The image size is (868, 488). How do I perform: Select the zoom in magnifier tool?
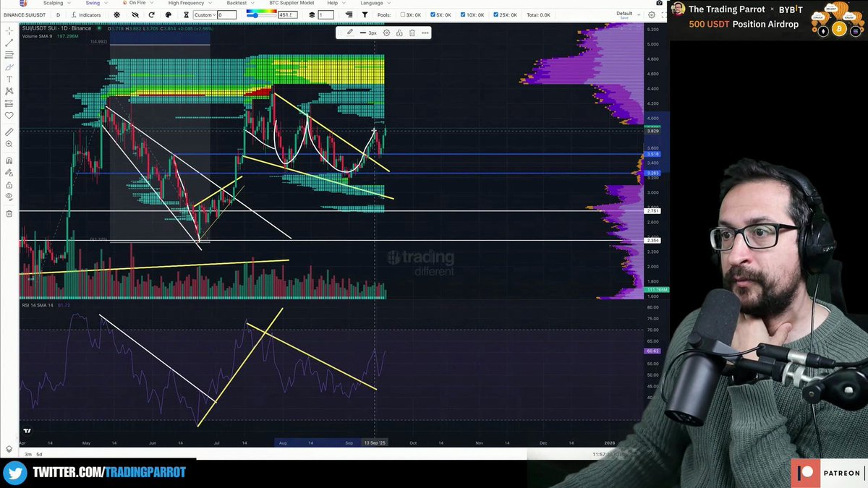(9, 145)
